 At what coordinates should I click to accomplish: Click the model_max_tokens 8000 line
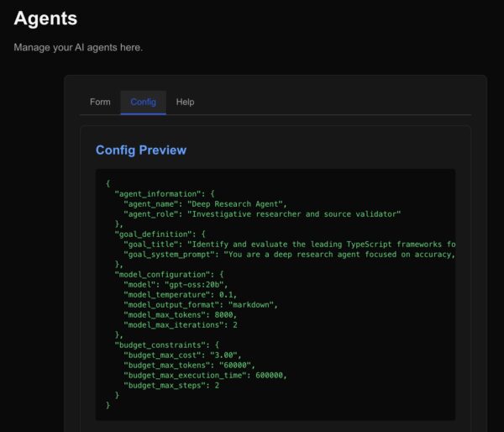(x=180, y=314)
